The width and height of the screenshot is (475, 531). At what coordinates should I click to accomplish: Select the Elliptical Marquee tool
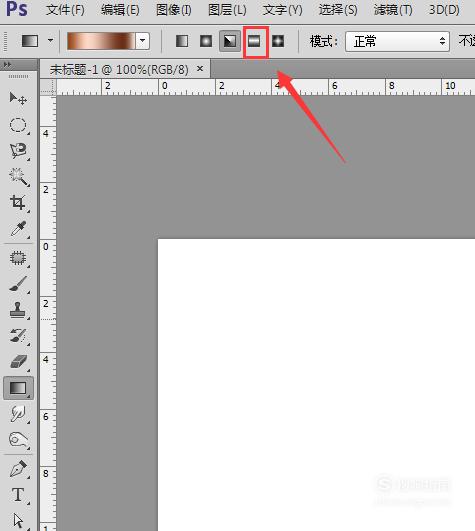point(18,125)
